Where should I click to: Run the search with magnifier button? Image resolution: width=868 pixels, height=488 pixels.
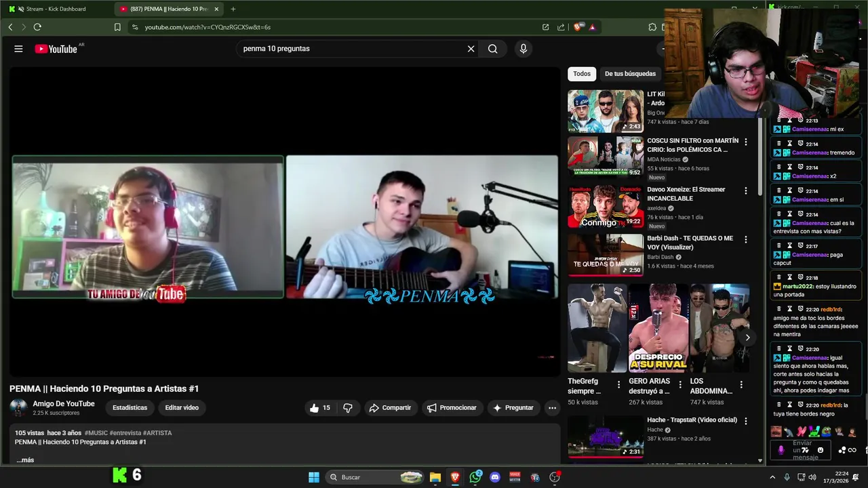pos(493,49)
